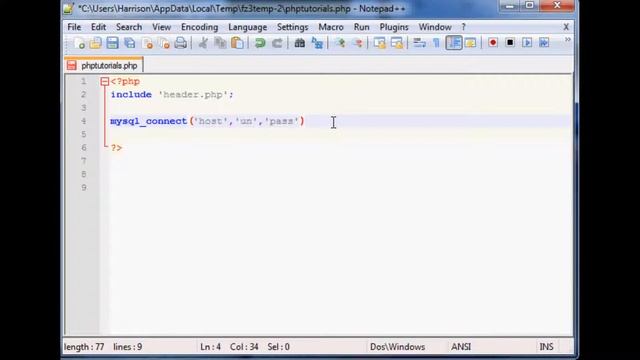The image size is (640, 360).
Task: Click line number 4 in margin
Action: tap(84, 121)
